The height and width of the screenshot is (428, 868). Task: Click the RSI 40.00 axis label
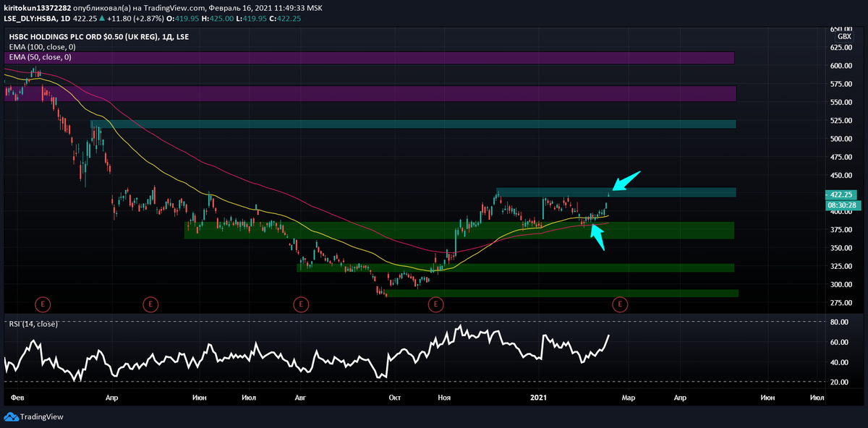838,362
